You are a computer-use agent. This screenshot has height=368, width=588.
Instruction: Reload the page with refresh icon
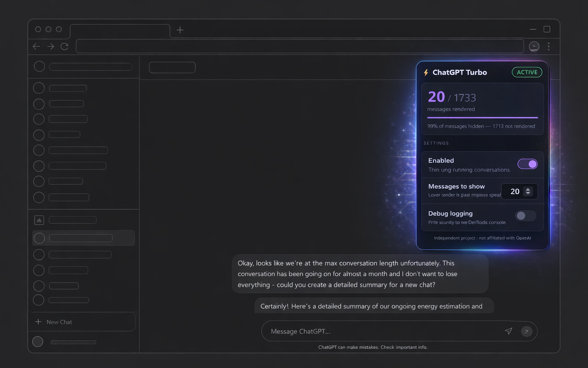pos(64,46)
